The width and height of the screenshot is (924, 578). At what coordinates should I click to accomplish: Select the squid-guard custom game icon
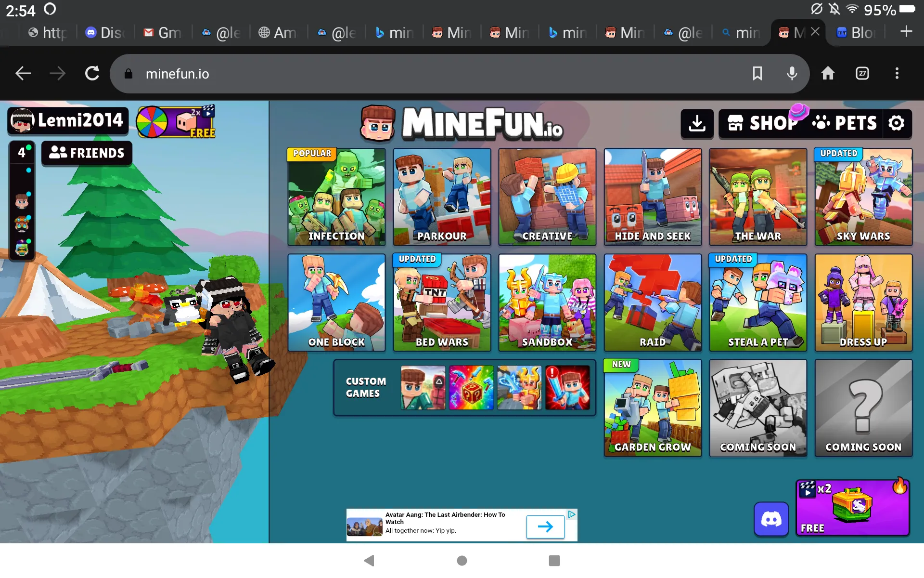tap(423, 387)
